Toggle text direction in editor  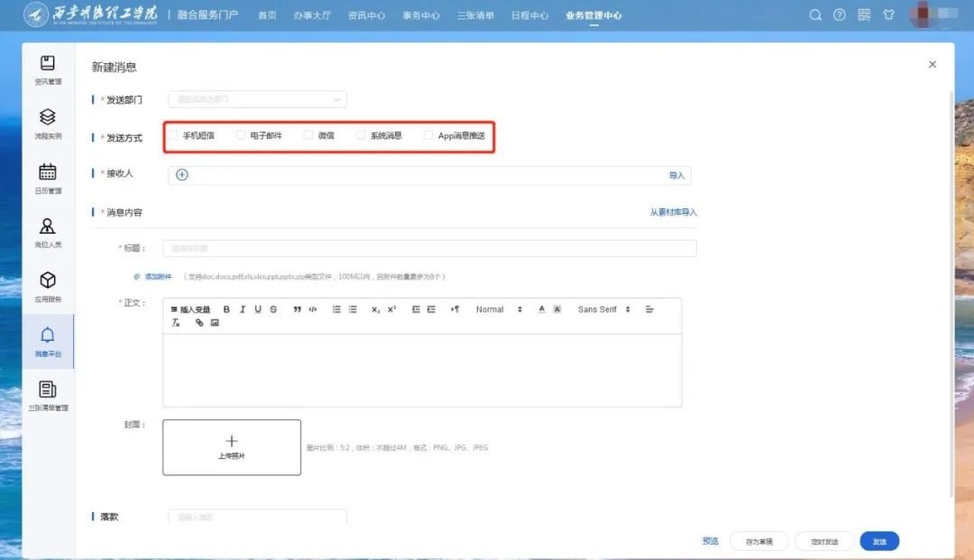tap(455, 309)
